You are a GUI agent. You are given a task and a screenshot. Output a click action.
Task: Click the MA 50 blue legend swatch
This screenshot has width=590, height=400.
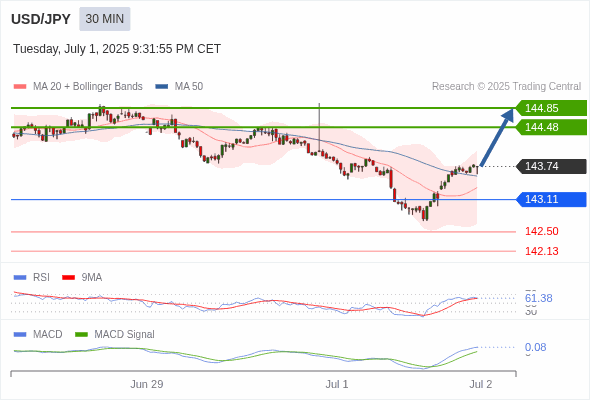[x=162, y=87]
